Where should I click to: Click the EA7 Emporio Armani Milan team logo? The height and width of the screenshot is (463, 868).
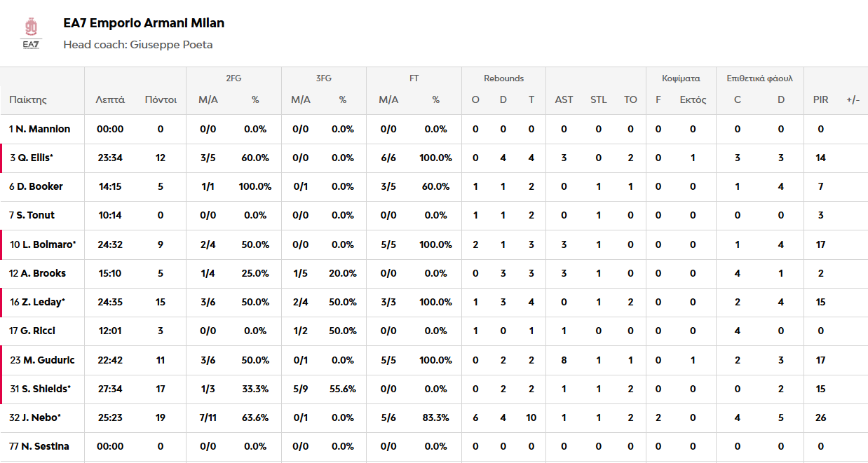[31, 33]
